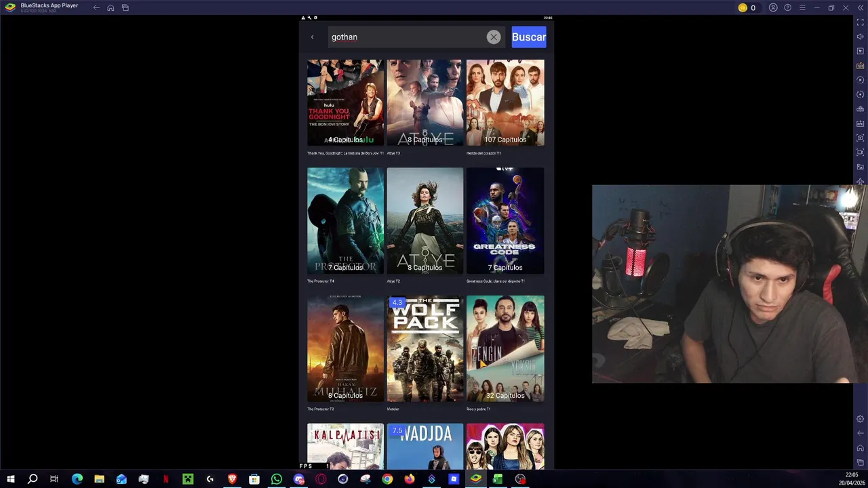Image resolution: width=868 pixels, height=488 pixels.
Task: Open Windows Task View
Action: pyautogui.click(x=54, y=479)
